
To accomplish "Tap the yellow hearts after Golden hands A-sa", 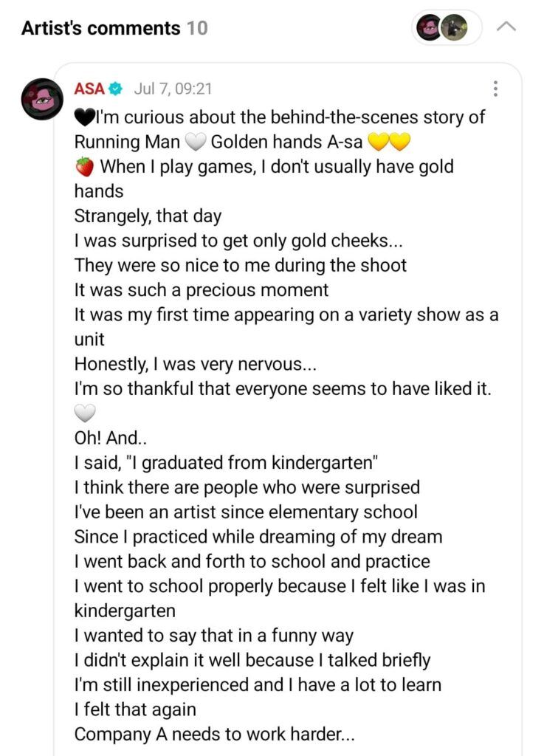I will tap(389, 142).
